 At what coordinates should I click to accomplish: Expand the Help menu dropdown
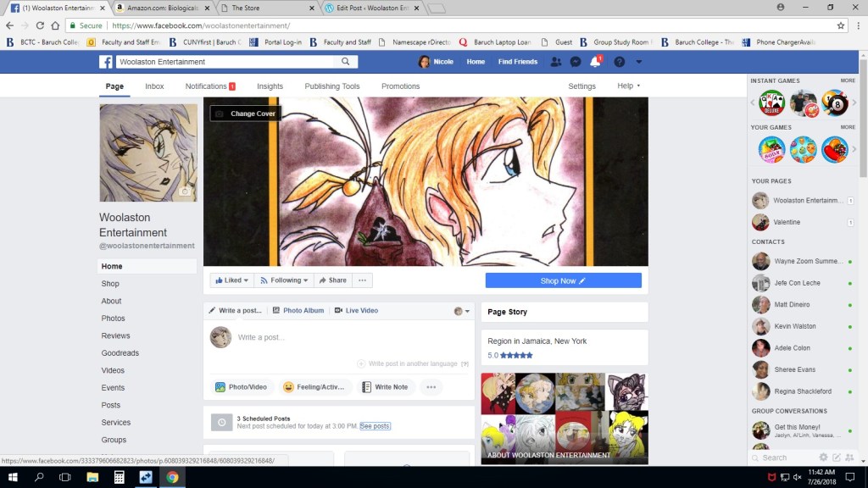point(629,86)
